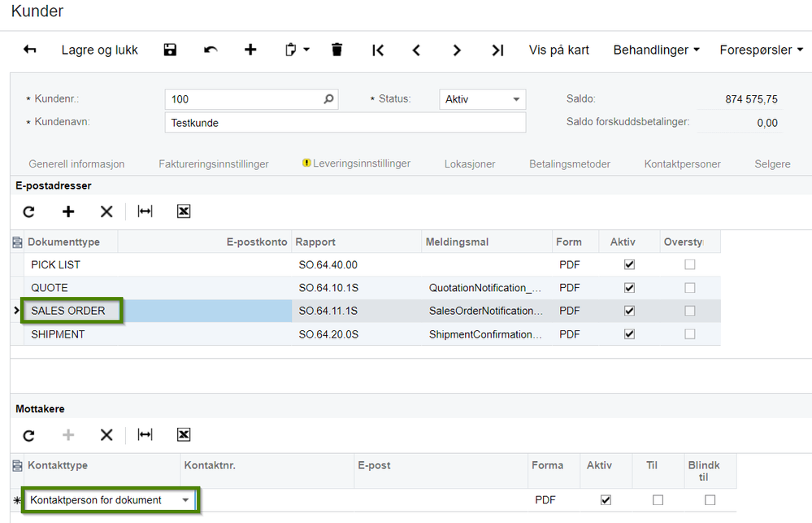This screenshot has height=523, width=812.
Task: Refresh the E-postadresser grid
Action: [29, 211]
